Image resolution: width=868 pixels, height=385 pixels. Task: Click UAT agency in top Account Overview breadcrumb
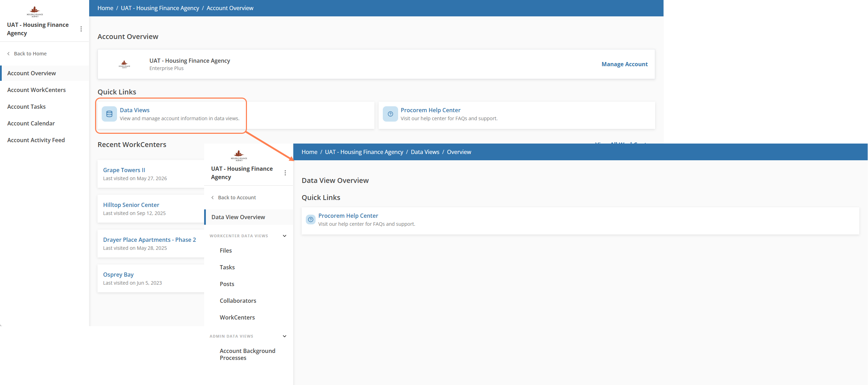160,8
